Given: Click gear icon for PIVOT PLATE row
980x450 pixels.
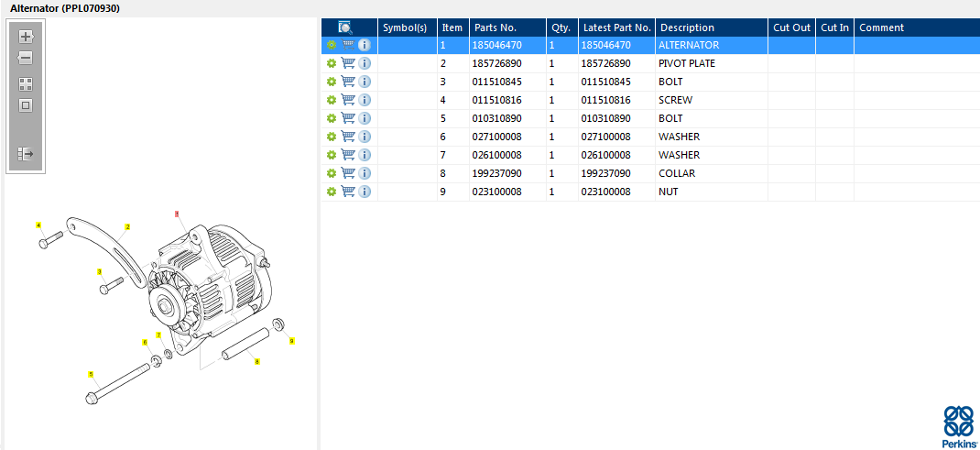Looking at the screenshot, I should click(332, 63).
